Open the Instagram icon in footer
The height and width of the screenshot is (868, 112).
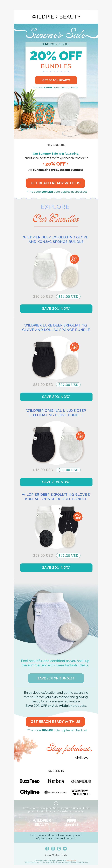pyautogui.click(x=53, y=849)
